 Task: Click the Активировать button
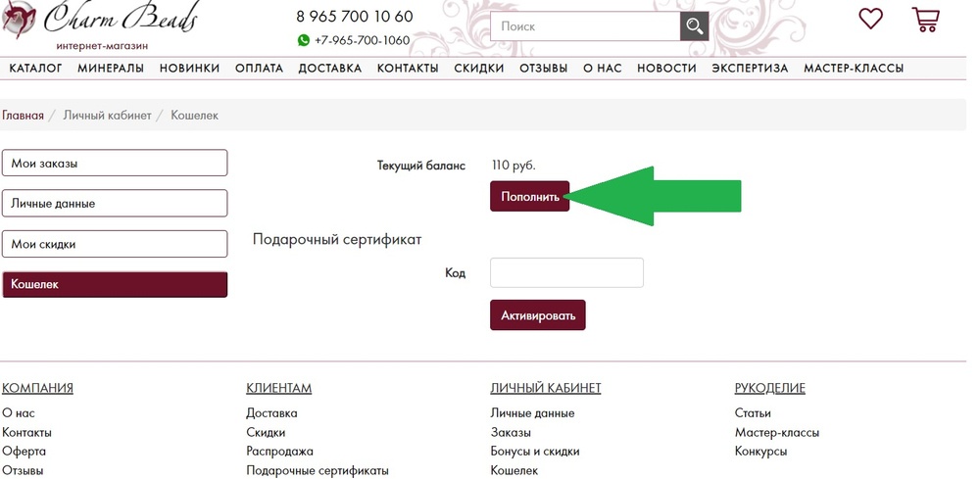coord(537,315)
